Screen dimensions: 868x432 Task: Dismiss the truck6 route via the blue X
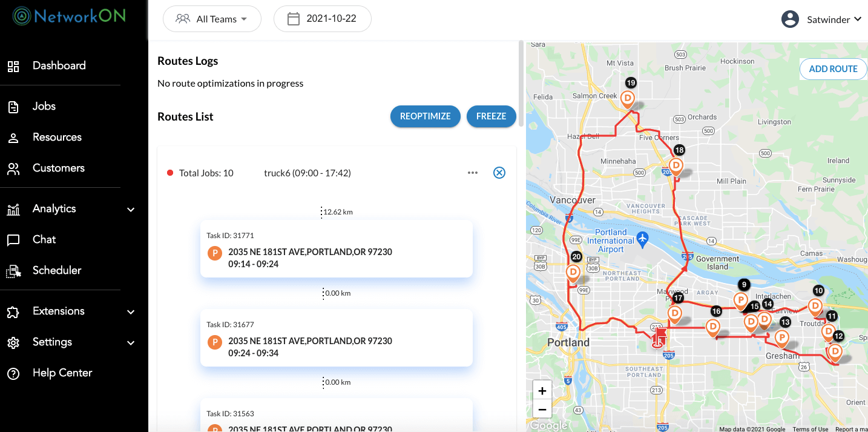click(x=499, y=173)
